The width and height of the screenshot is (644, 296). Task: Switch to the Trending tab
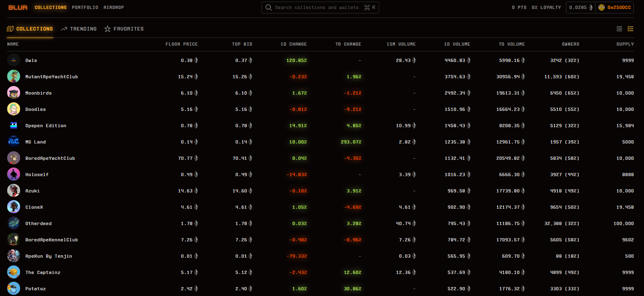click(79, 29)
